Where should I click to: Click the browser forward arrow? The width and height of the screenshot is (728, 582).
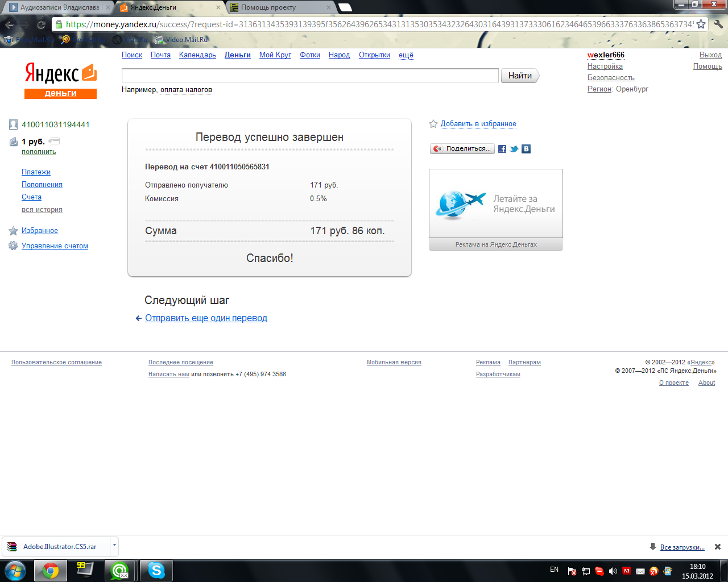coord(25,24)
